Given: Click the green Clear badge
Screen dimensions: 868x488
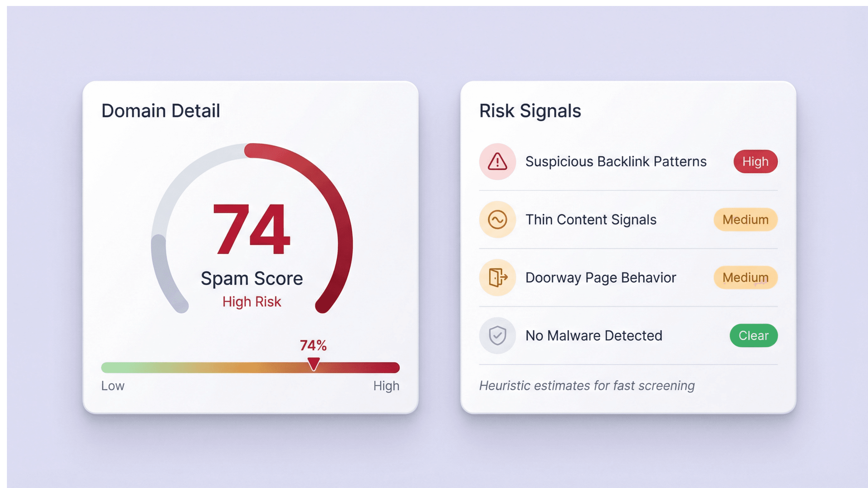Looking at the screenshot, I should click(754, 335).
